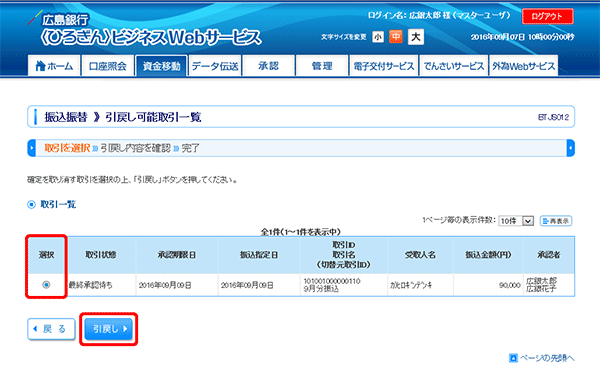The image size is (600, 370).
Task: Click the 承認者 column header
Action: tap(549, 254)
